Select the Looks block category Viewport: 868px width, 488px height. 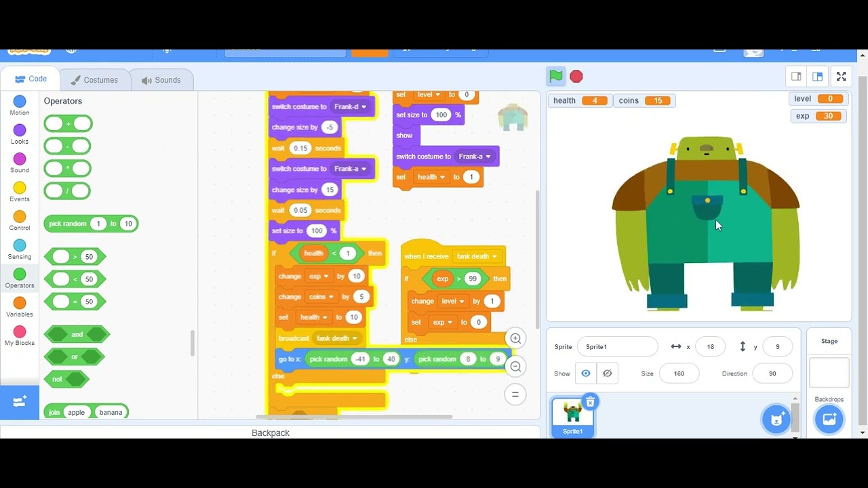(20, 135)
